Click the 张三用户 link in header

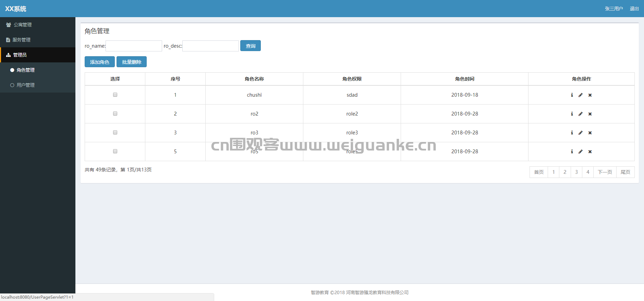click(614, 9)
